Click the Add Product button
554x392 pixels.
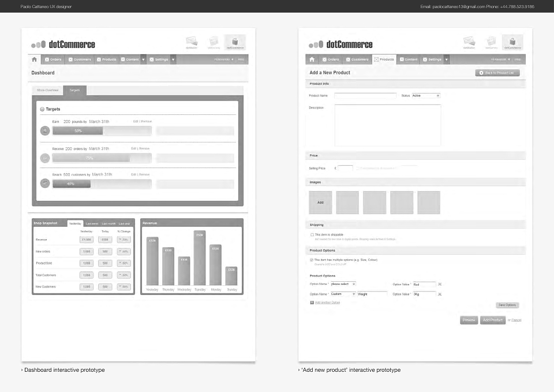pos(492,320)
